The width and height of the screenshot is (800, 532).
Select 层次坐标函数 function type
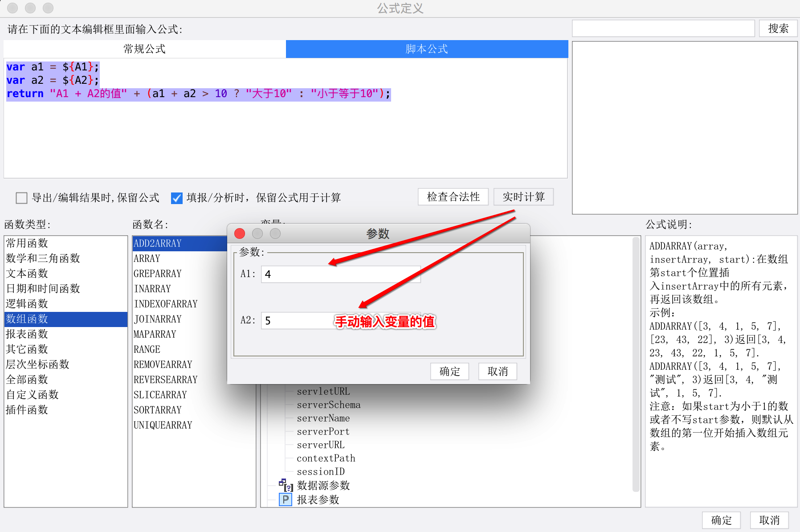[66, 364]
